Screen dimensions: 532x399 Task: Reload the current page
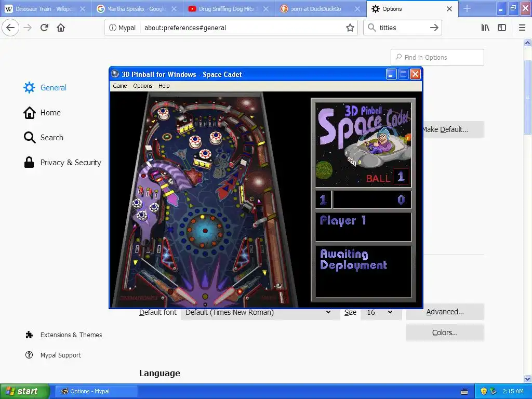tap(44, 28)
